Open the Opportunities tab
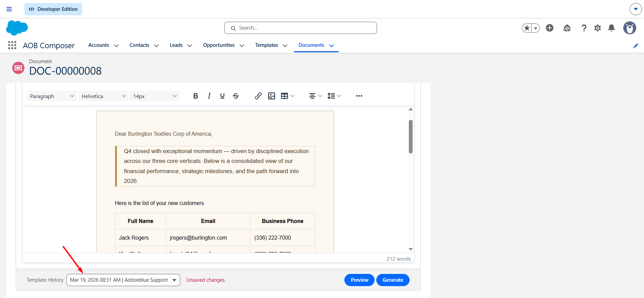644x298 pixels. 219,45
